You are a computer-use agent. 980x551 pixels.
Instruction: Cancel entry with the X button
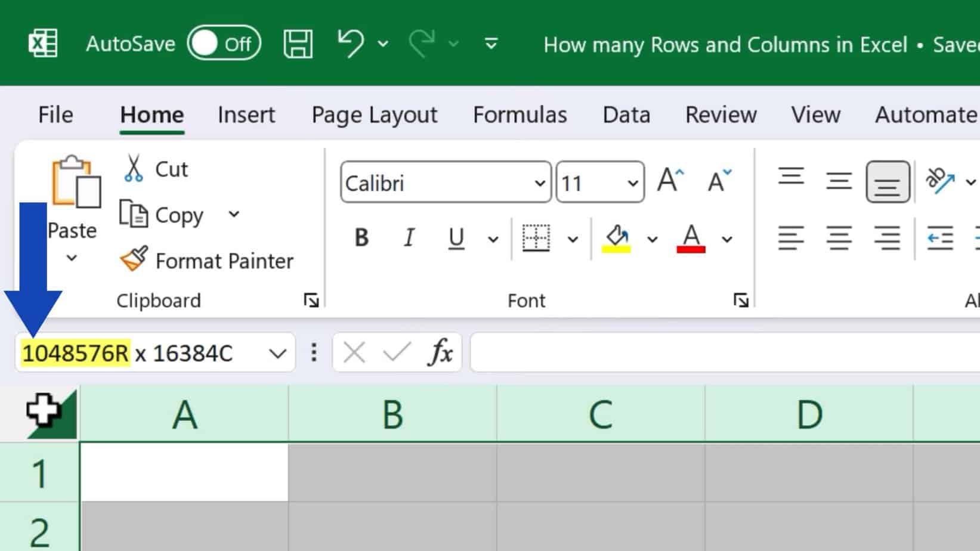coord(353,352)
